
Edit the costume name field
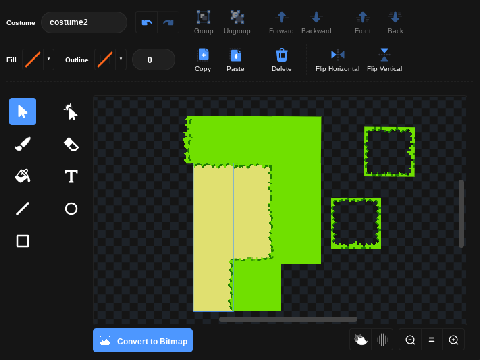pos(84,22)
